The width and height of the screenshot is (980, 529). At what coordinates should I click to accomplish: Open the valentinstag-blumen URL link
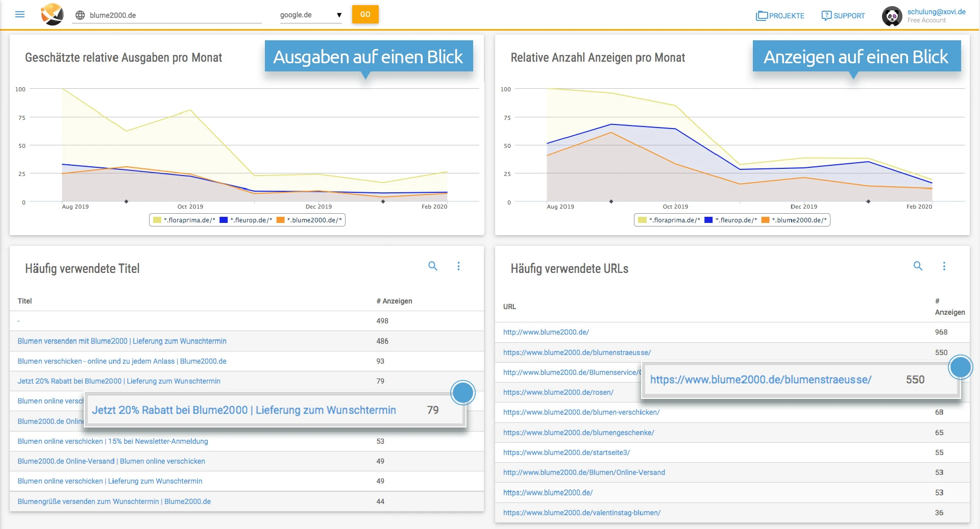[x=581, y=513]
